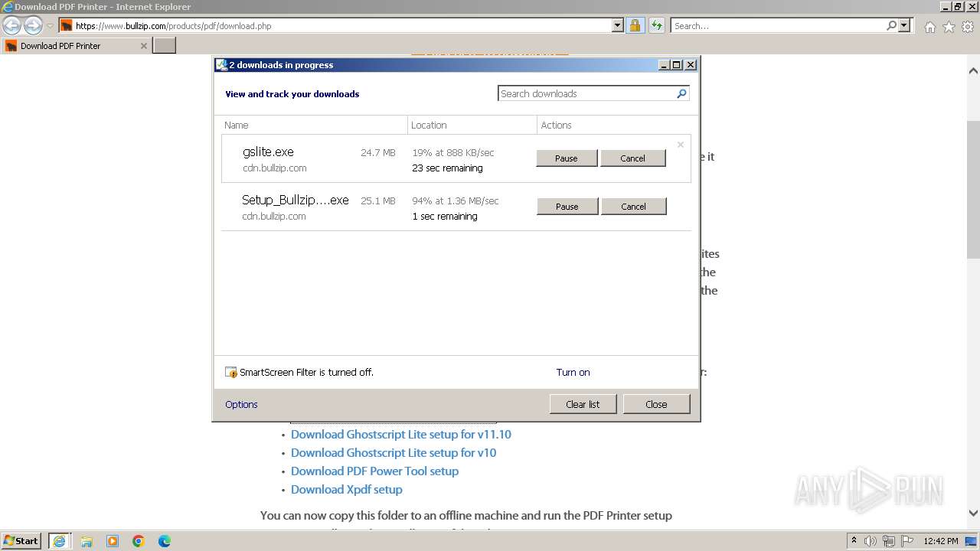Click the IE back navigation button
Viewport: 980px width, 551px height.
click(11, 25)
